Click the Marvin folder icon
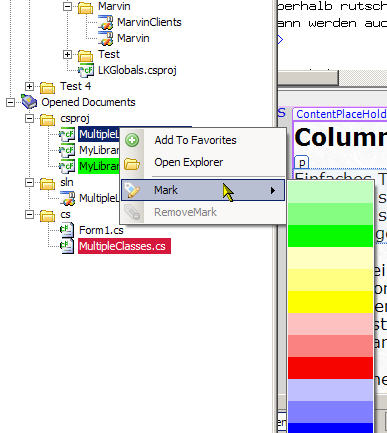The image size is (387, 433). click(85, 7)
